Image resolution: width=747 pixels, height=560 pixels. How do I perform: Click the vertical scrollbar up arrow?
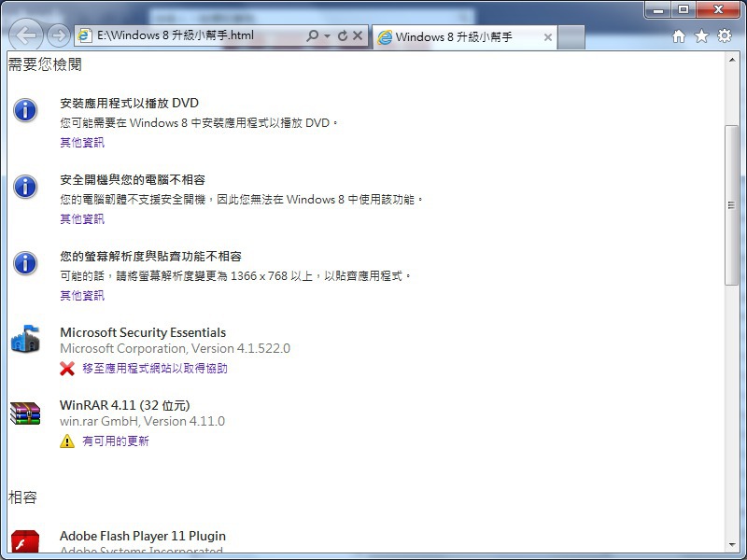(x=731, y=60)
